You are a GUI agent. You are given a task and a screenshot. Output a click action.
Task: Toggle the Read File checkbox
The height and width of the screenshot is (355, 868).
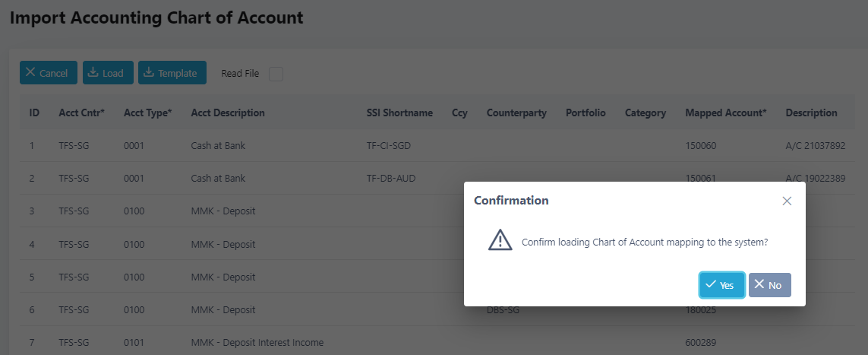(276, 74)
